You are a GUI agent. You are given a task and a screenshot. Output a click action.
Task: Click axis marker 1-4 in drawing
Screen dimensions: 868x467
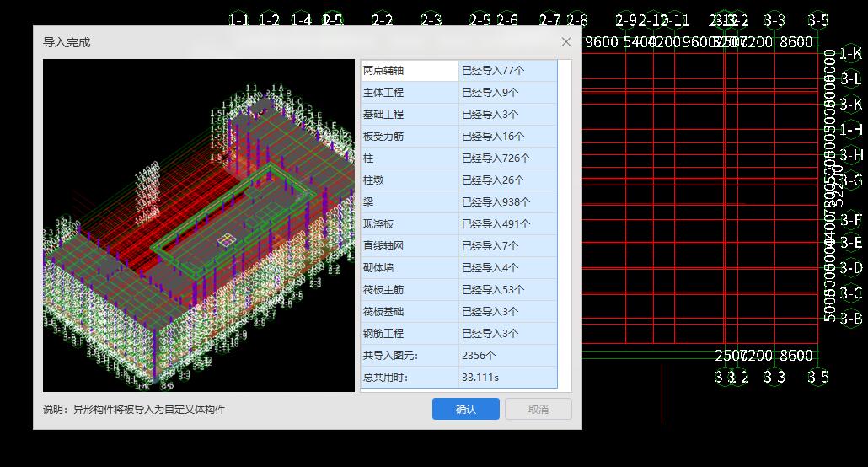pyautogui.click(x=301, y=20)
